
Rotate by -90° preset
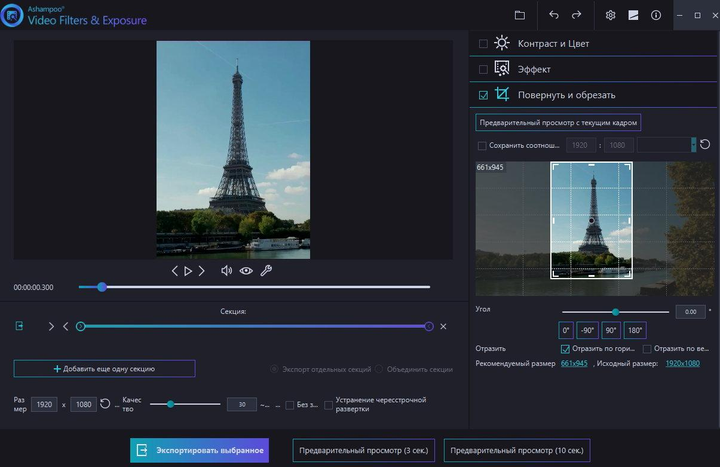pyautogui.click(x=587, y=330)
